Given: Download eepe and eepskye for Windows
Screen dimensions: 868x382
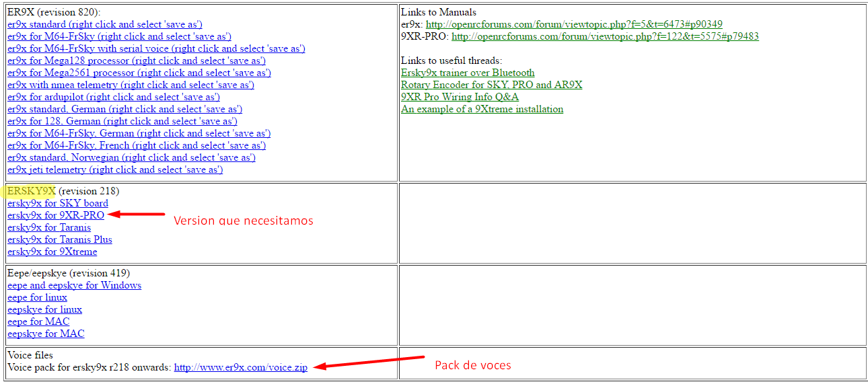Looking at the screenshot, I should point(74,285).
